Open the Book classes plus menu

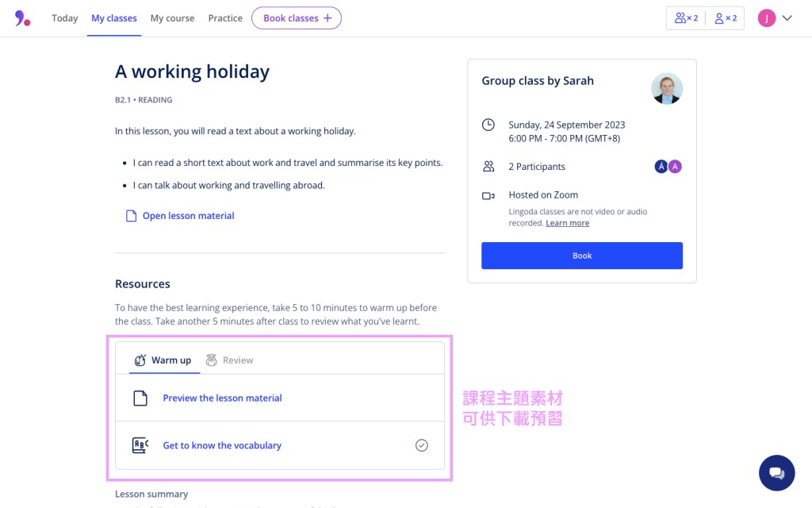click(297, 18)
